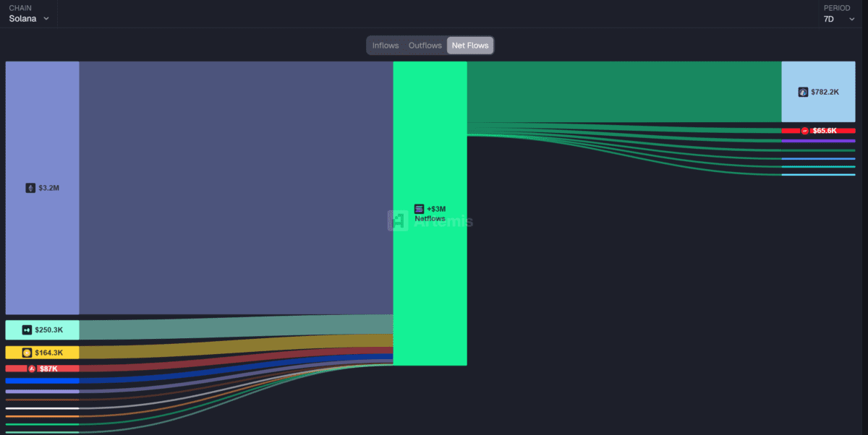Click the $87K value label
This screenshot has height=435, width=868.
[x=48, y=369]
